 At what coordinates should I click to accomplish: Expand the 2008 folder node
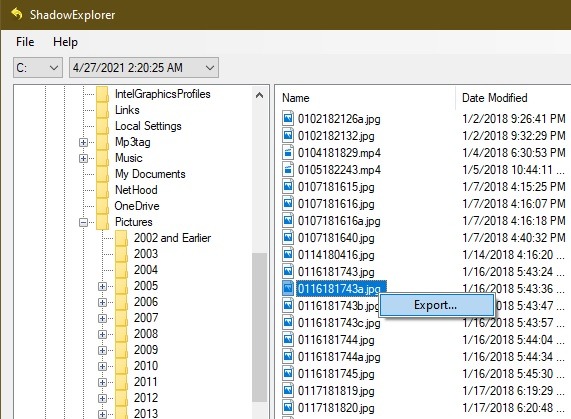pos(102,334)
